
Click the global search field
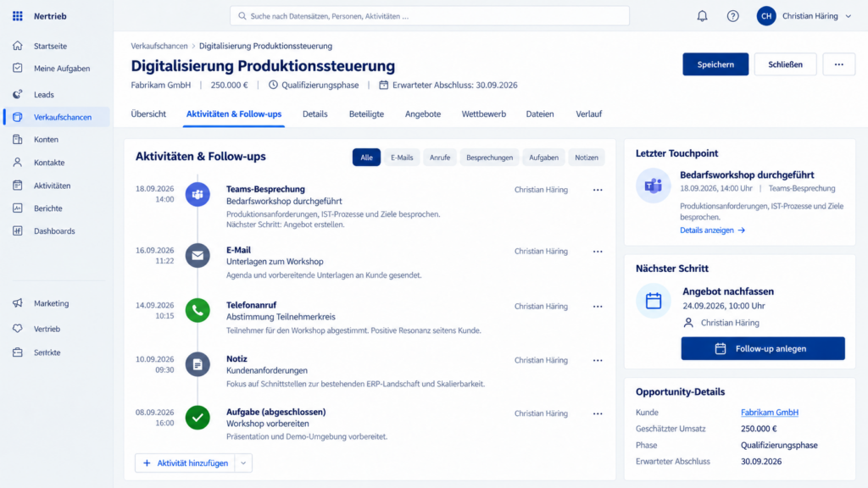pyautogui.click(x=430, y=16)
